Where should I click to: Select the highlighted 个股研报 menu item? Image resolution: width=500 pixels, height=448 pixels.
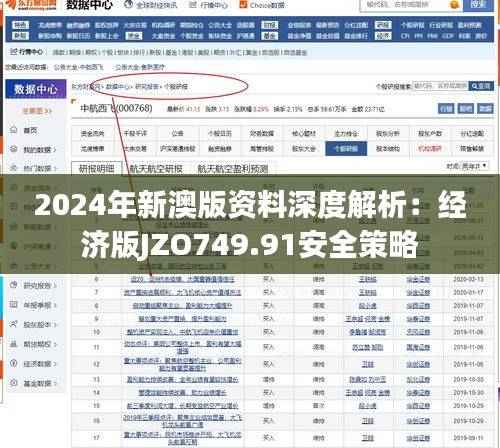(346, 148)
